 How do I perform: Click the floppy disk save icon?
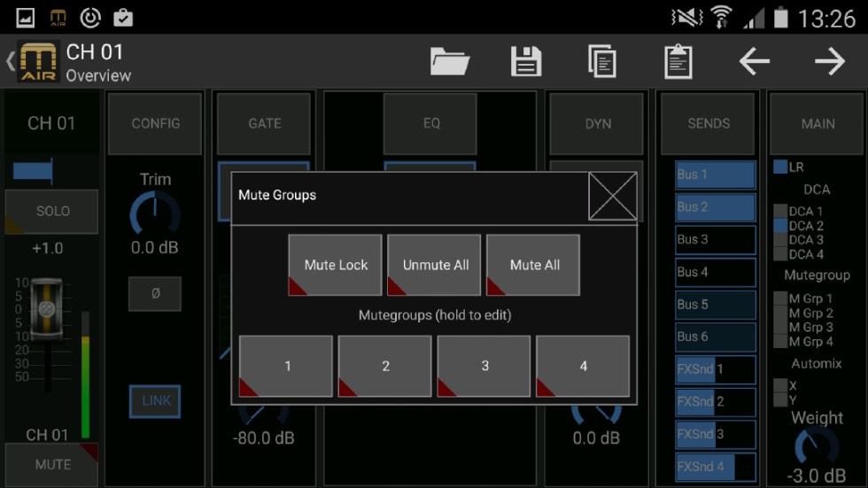click(x=526, y=61)
